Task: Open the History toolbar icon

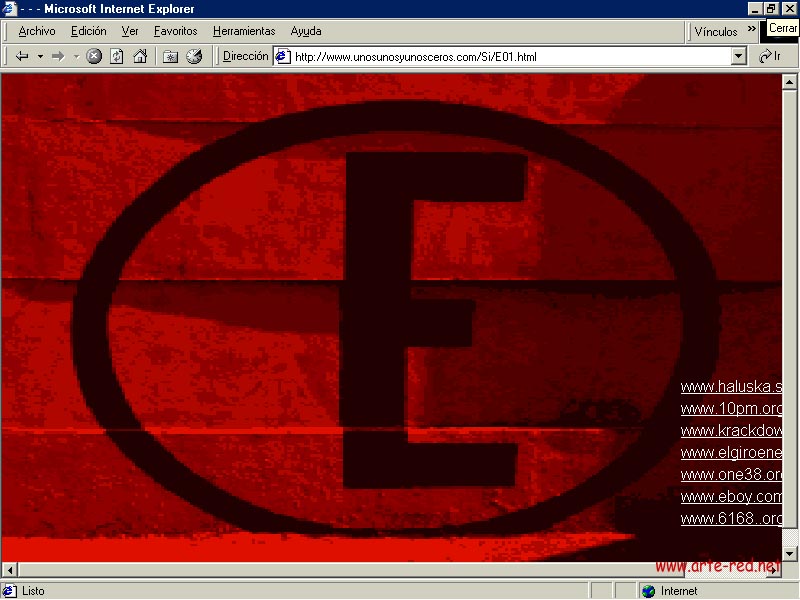Action: click(194, 57)
